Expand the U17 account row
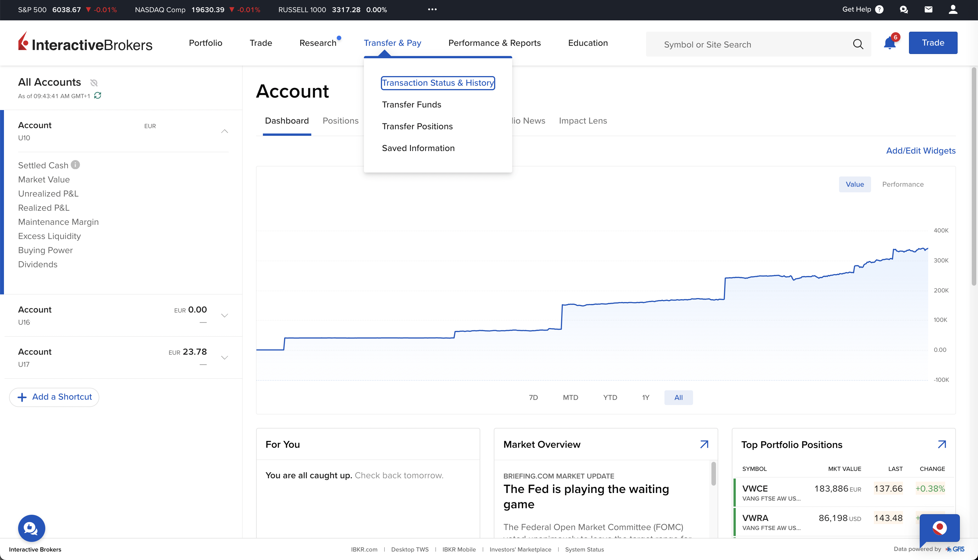The width and height of the screenshot is (978, 560). 225,357
